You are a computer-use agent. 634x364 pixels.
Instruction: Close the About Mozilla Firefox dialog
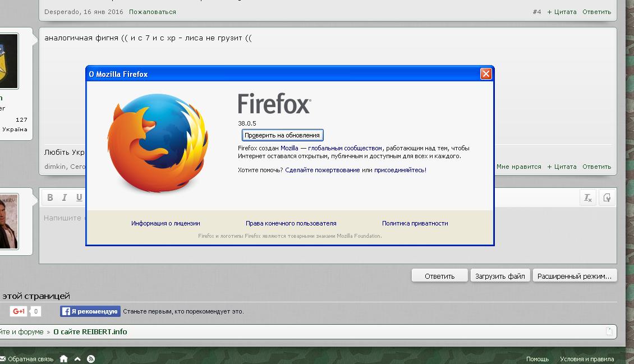coord(486,73)
